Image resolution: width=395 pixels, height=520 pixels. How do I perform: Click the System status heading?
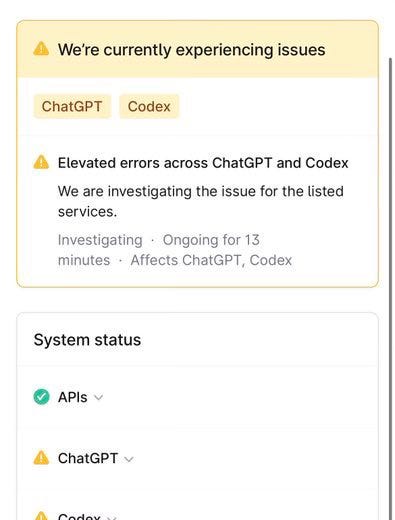87,340
